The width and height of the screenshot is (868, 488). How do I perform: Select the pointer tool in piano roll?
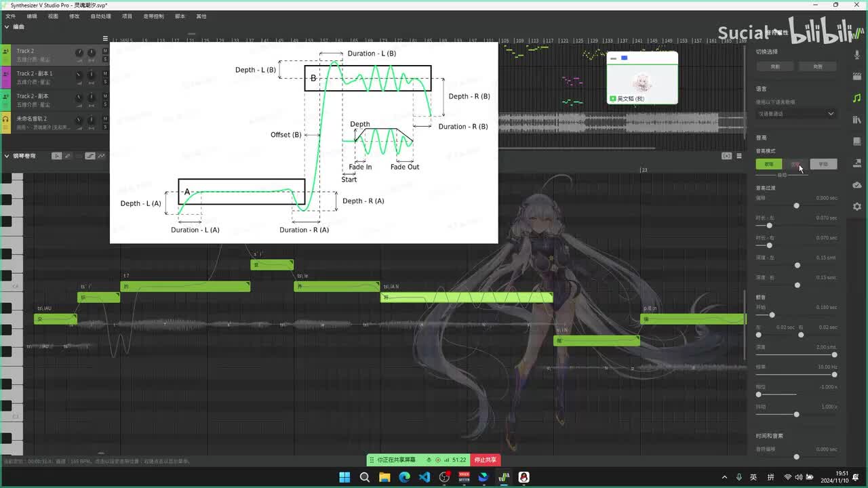(57, 156)
